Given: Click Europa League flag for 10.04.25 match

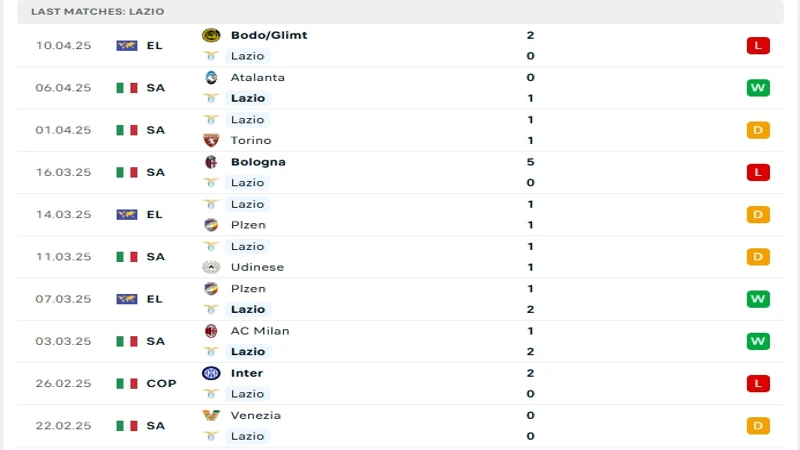Looking at the screenshot, I should click(127, 45).
